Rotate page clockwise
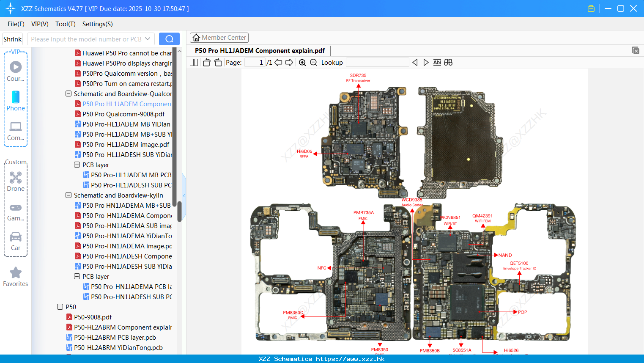Viewport: 644px width, 363px height. [x=218, y=63]
